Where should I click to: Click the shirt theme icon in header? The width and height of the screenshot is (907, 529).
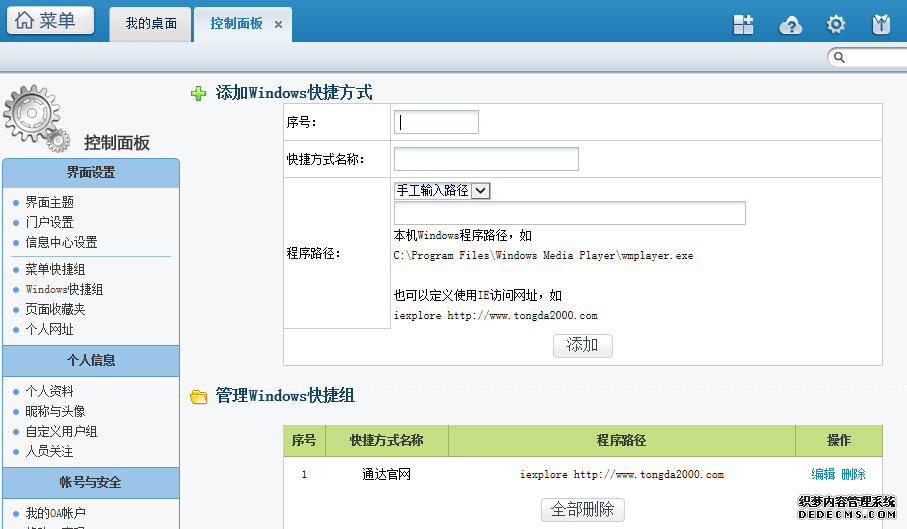pyautogui.click(x=881, y=24)
